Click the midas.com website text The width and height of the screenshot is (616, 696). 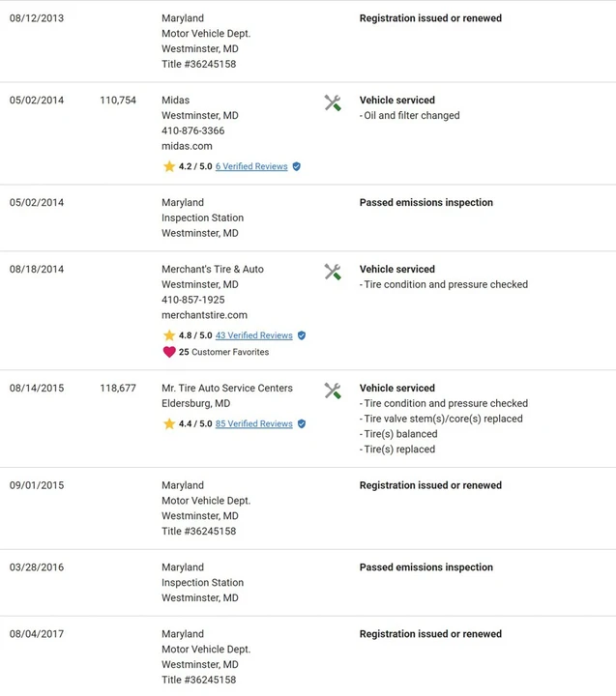tap(187, 146)
